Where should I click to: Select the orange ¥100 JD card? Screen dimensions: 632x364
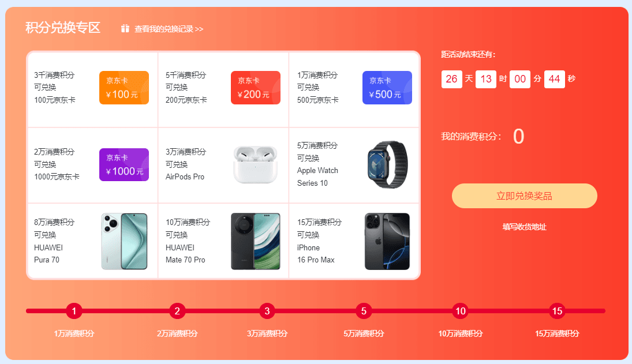(124, 88)
